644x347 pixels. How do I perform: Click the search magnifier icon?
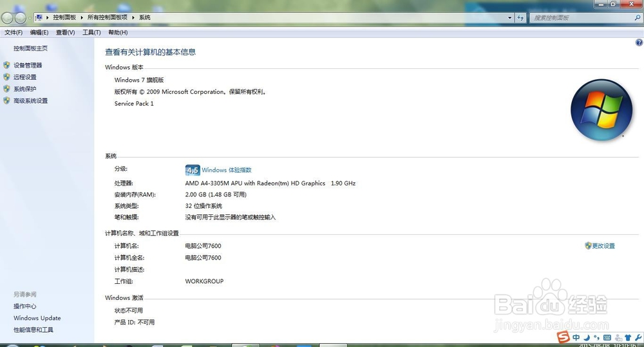tap(638, 17)
